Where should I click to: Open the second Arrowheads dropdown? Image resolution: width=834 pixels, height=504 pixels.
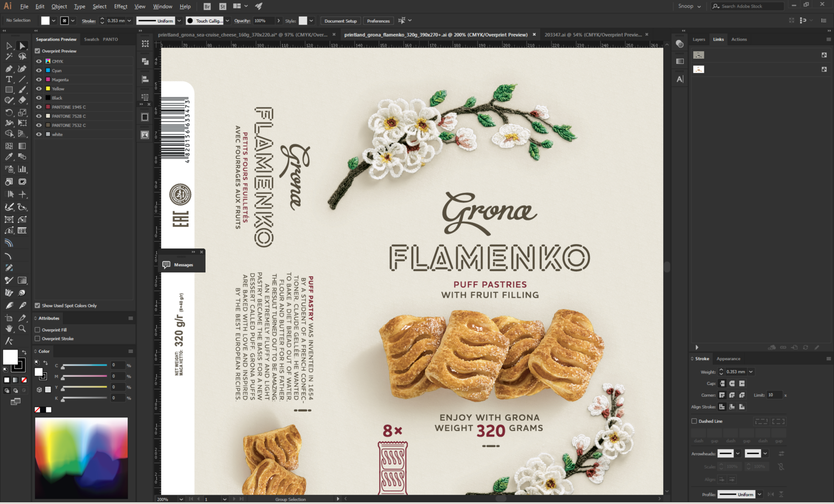[765, 453]
